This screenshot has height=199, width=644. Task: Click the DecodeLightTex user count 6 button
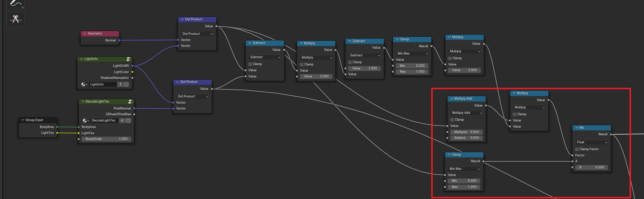(122, 120)
